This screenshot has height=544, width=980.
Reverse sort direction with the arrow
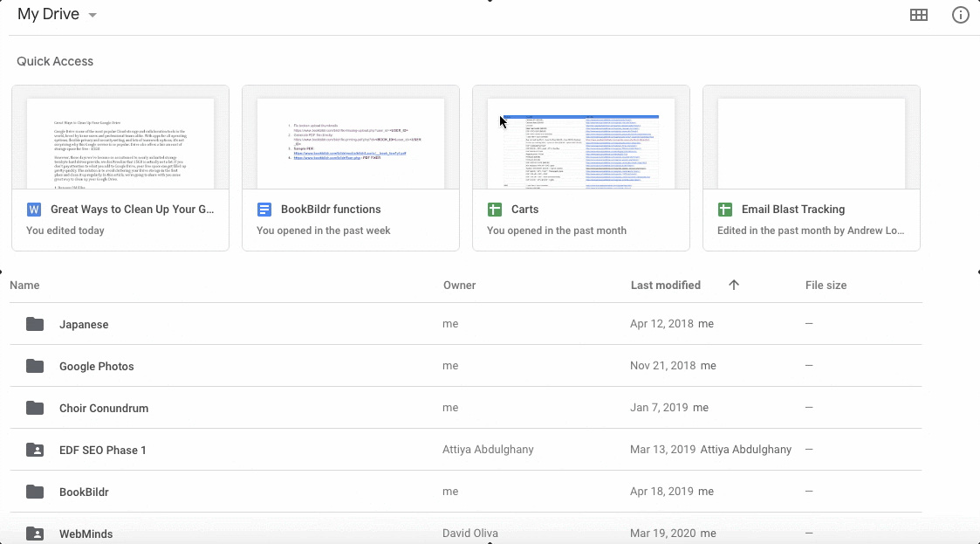tap(734, 285)
